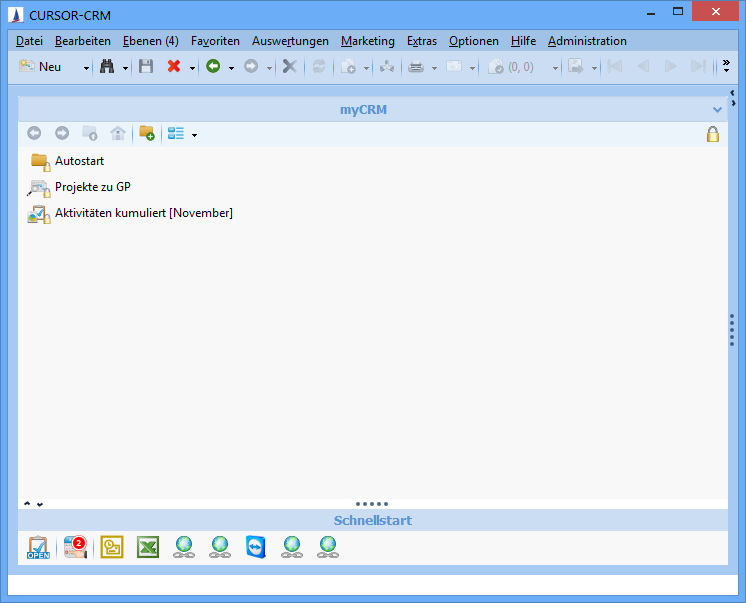This screenshot has height=603, width=746.
Task: Open the calendar icon with red badge
Action: (75, 547)
